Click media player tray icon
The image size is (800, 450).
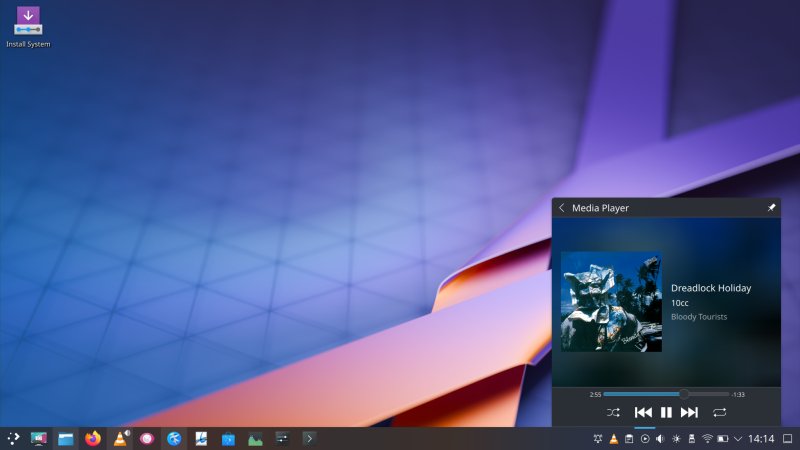[645, 438]
